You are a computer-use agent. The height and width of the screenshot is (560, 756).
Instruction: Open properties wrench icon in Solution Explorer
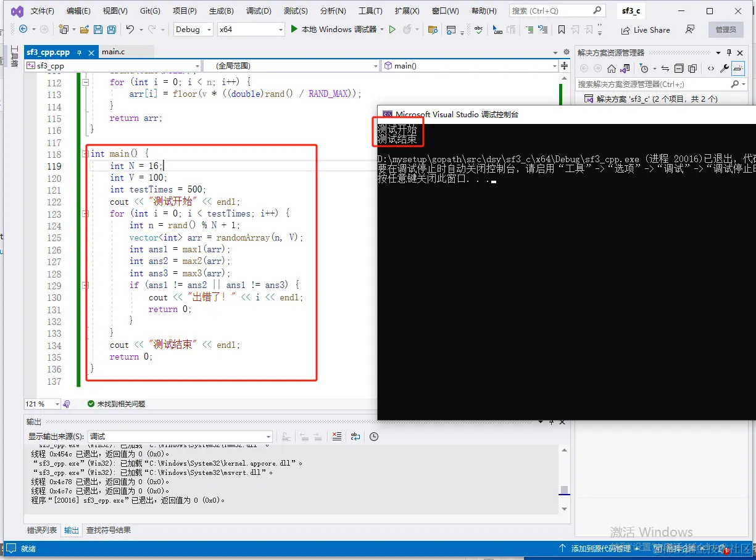pos(725,68)
